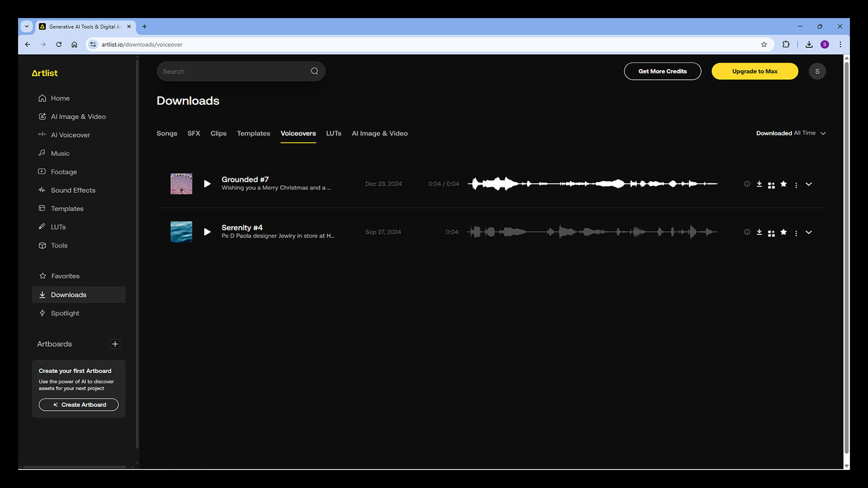This screenshot has height=488, width=868.
Task: Expand the Grounded #7 row chevron
Action: [x=809, y=184]
